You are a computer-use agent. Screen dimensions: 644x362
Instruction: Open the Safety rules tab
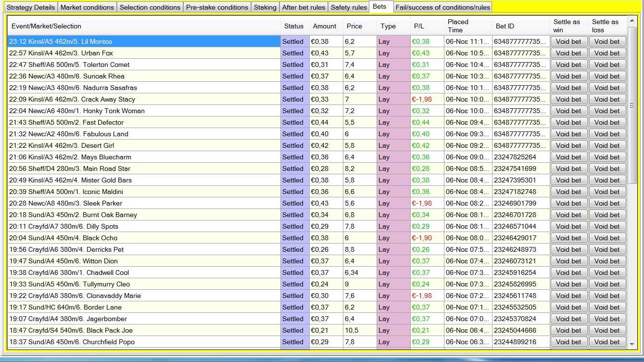(349, 7)
